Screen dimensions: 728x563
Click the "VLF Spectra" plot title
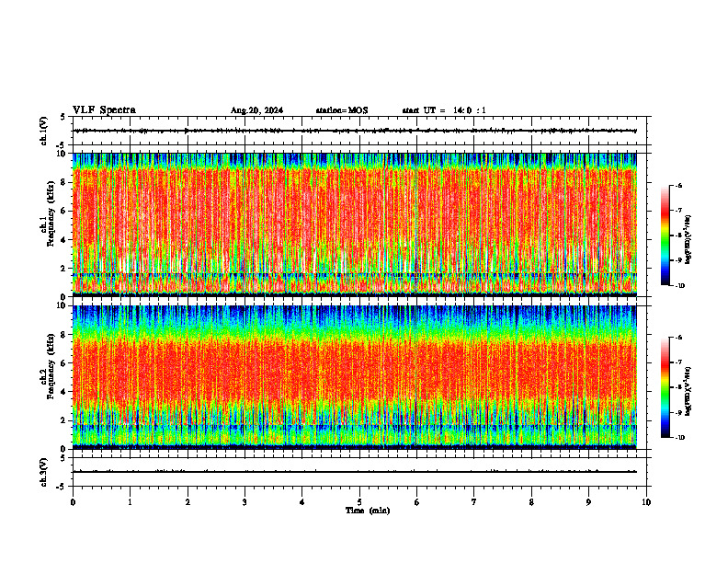pyautogui.click(x=104, y=110)
